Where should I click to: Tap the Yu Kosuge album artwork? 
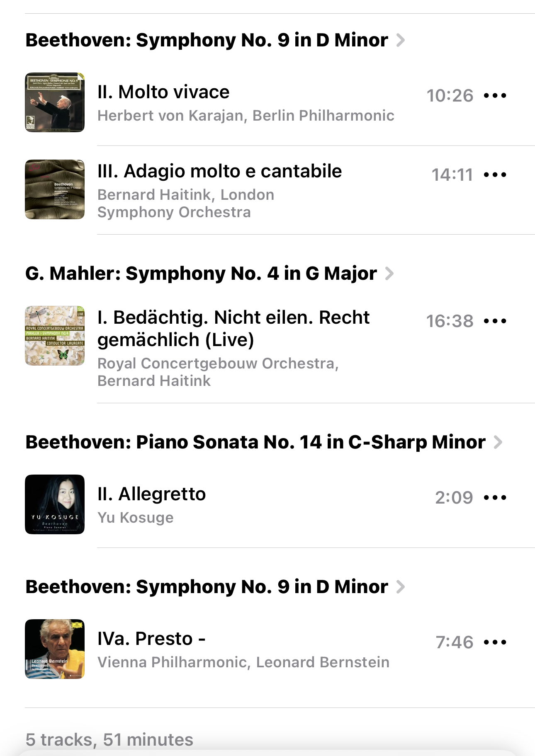click(x=55, y=504)
